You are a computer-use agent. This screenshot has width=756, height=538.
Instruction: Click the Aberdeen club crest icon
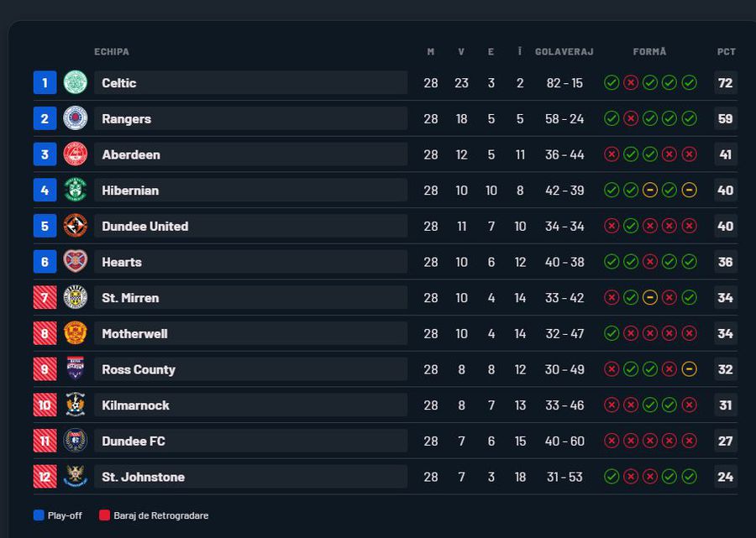click(76, 154)
